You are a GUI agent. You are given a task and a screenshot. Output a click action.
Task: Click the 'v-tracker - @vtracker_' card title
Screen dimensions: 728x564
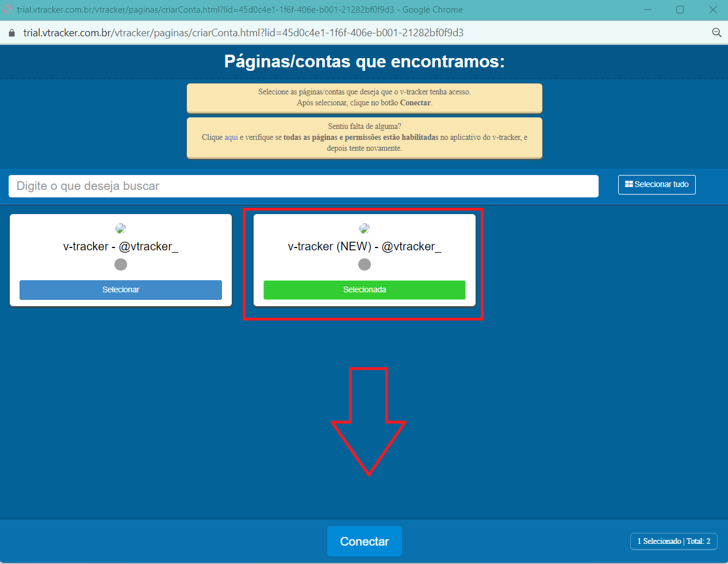(x=121, y=246)
